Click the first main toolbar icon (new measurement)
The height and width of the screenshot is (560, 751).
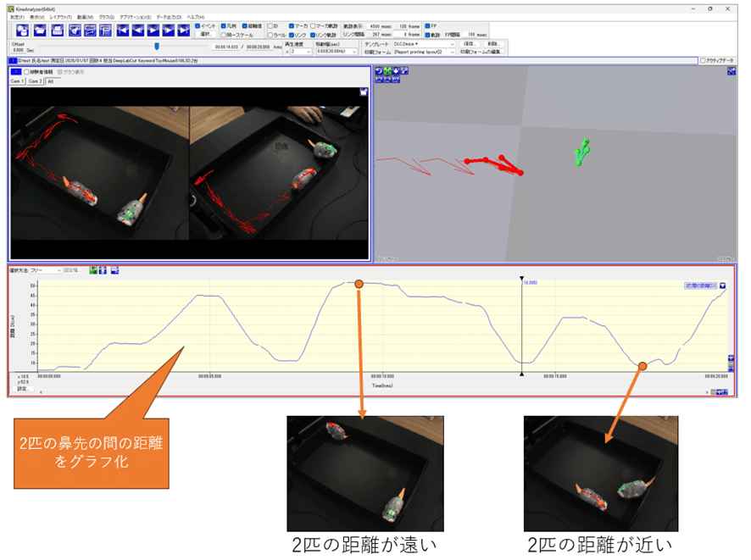pyautogui.click(x=22, y=30)
